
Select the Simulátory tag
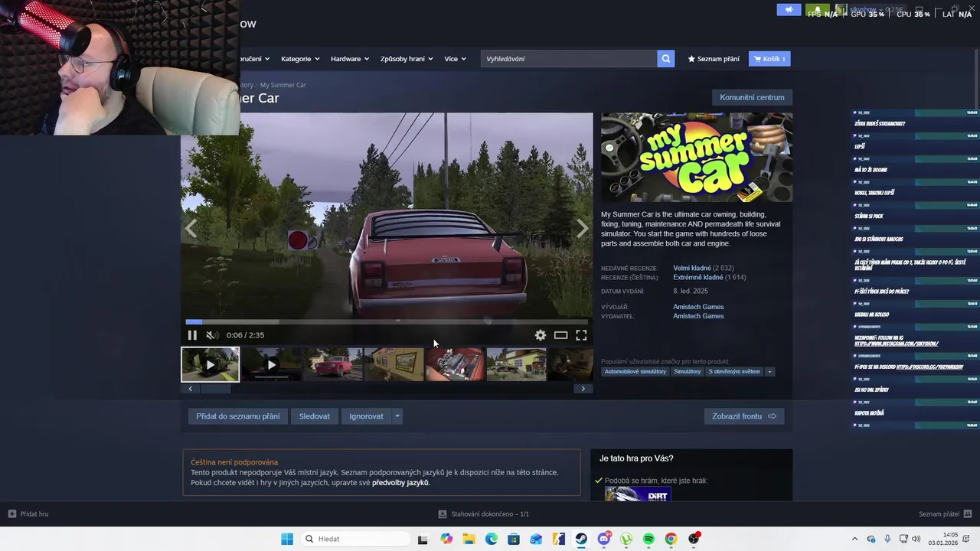pos(688,372)
